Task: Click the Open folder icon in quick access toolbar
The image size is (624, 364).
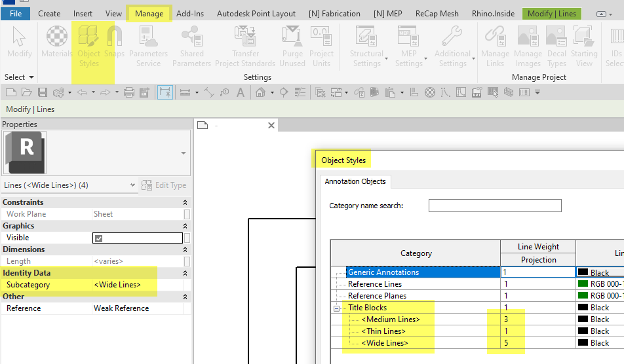Action: click(27, 92)
